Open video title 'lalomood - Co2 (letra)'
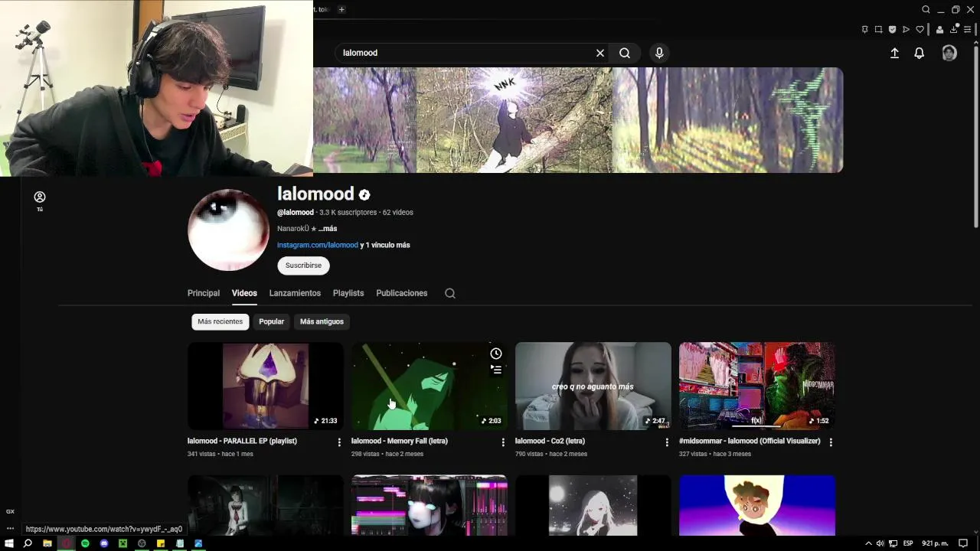 click(550, 441)
